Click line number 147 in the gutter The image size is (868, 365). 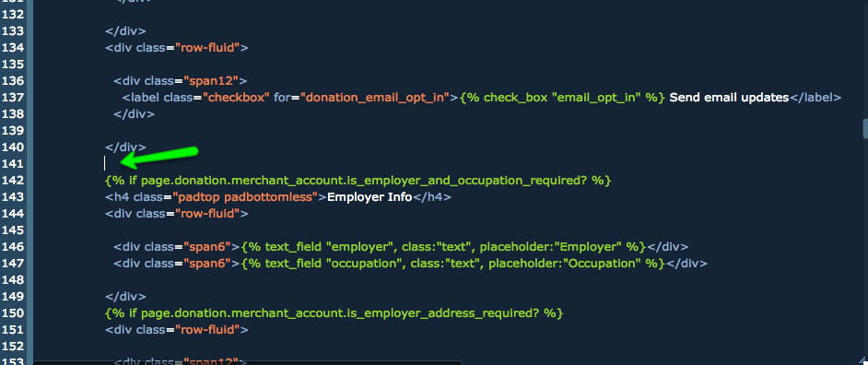[13, 264]
